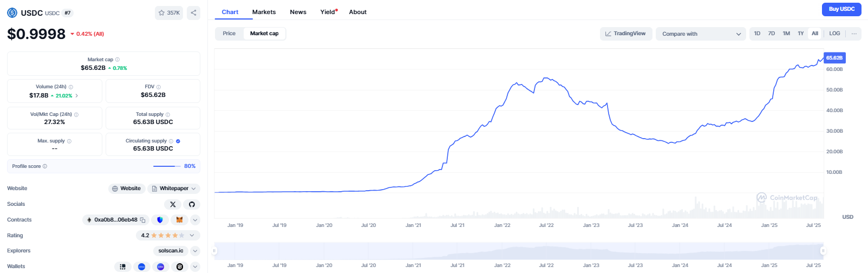Expand more Explorers chevron
The height and width of the screenshot is (273, 868).
pyautogui.click(x=195, y=251)
